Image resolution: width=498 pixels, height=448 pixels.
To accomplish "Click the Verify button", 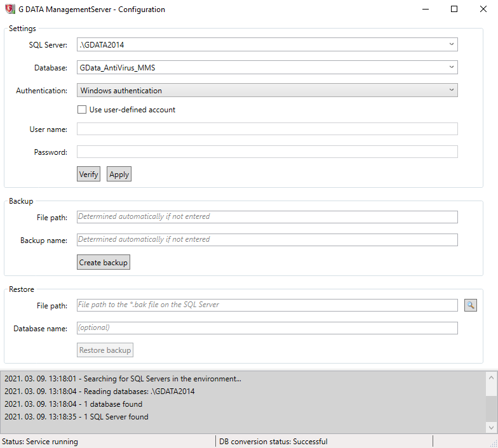I will (89, 174).
